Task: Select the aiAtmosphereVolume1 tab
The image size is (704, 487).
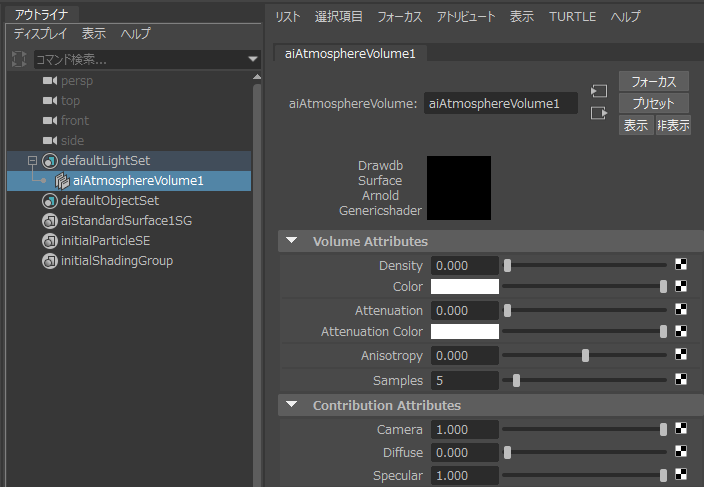Action: click(350, 53)
